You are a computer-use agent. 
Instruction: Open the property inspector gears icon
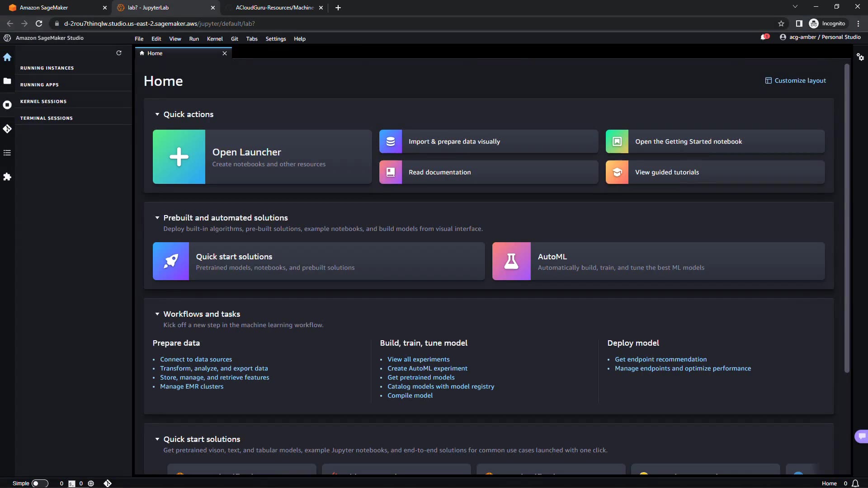pos(860,57)
